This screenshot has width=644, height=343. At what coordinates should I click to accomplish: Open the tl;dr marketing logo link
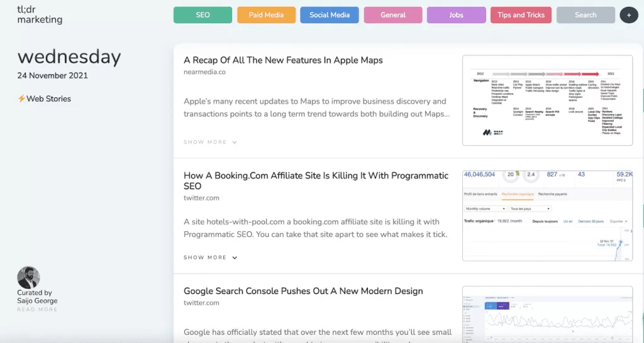(x=40, y=14)
